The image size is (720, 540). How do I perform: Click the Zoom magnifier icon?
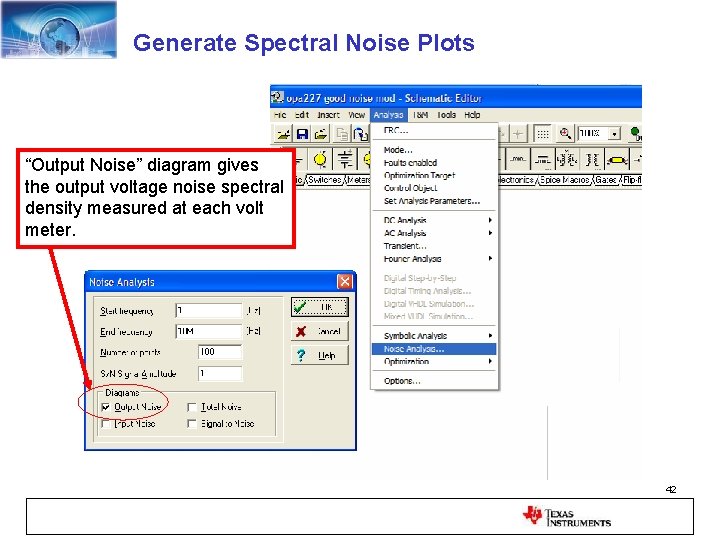(x=565, y=134)
